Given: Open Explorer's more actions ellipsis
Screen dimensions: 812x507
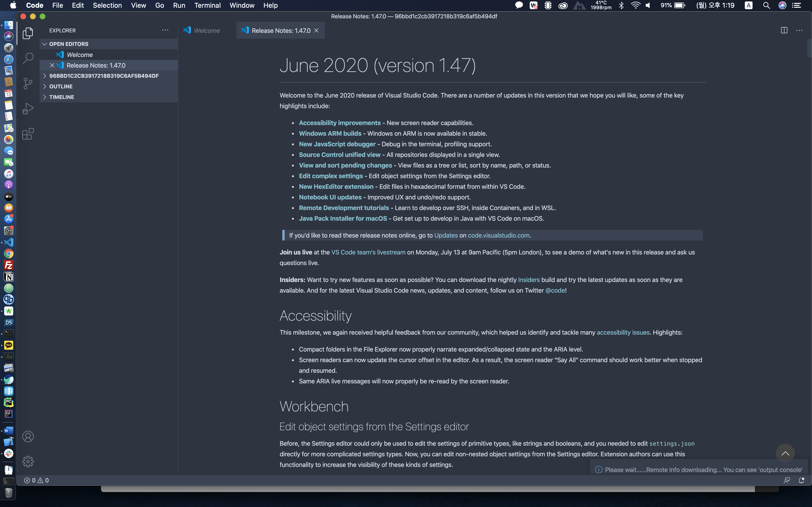Looking at the screenshot, I should click(x=165, y=30).
